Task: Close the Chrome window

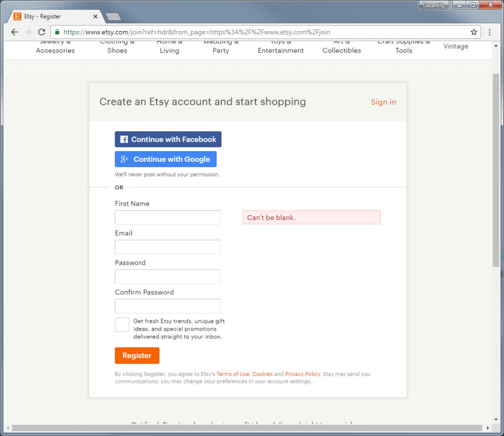Action: click(x=491, y=5)
